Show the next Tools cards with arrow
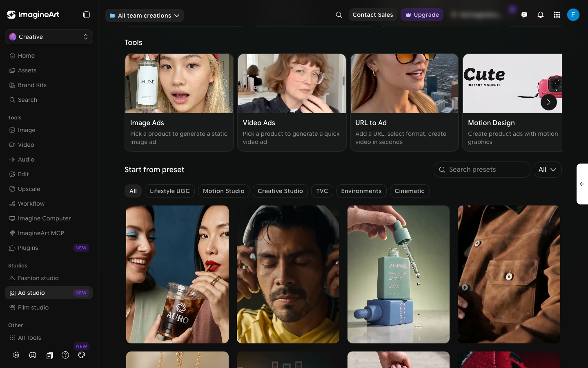588x368 pixels. pos(549,102)
